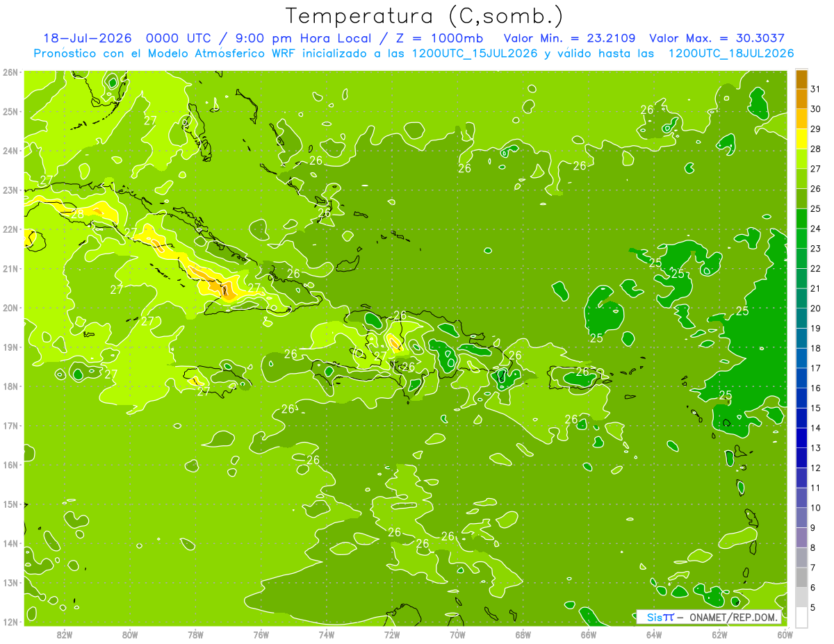Screen dimensions: 834x644
Task: Click the "15" color scale label
Action: 816,408
